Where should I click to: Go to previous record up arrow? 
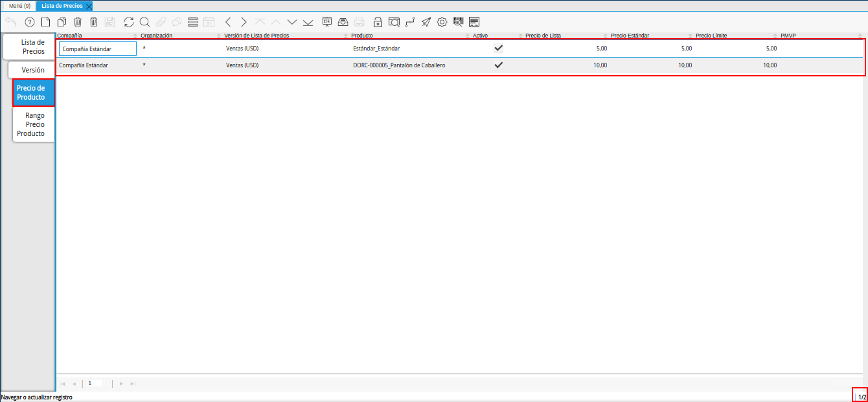[276, 22]
